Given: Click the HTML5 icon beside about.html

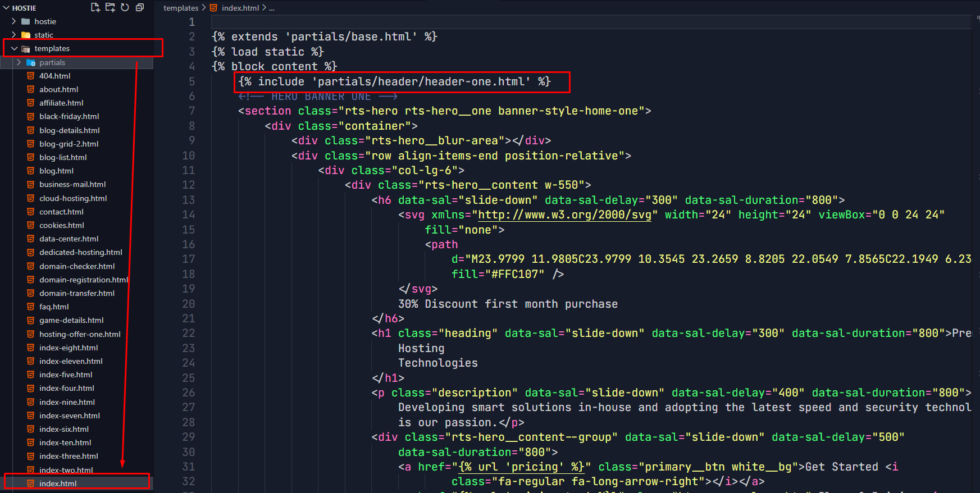Looking at the screenshot, I should 31,89.
